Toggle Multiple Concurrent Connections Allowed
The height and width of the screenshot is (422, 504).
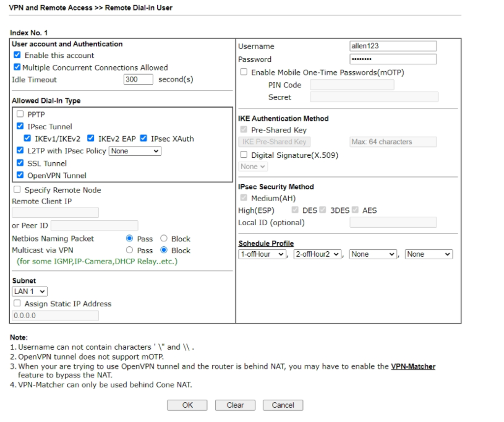click(x=17, y=67)
